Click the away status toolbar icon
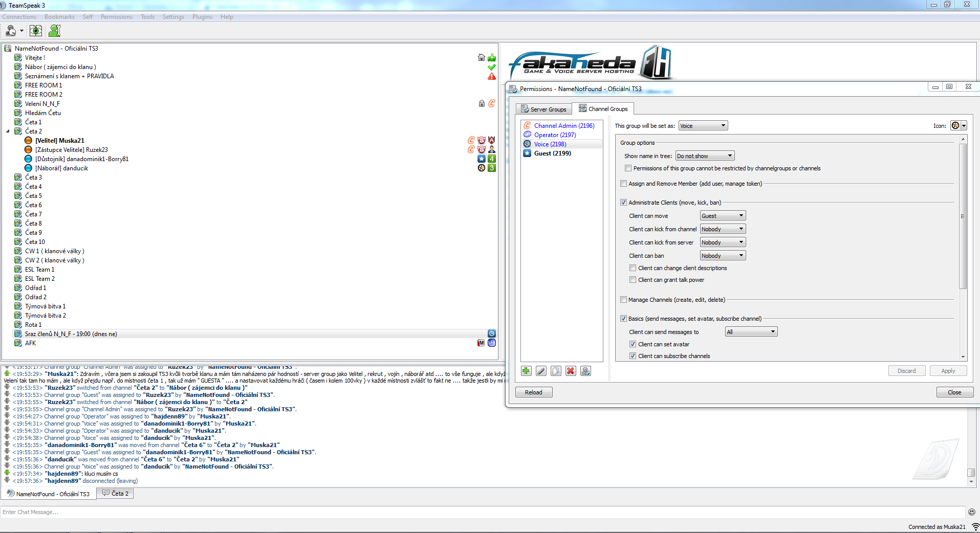980x533 pixels. click(x=11, y=31)
